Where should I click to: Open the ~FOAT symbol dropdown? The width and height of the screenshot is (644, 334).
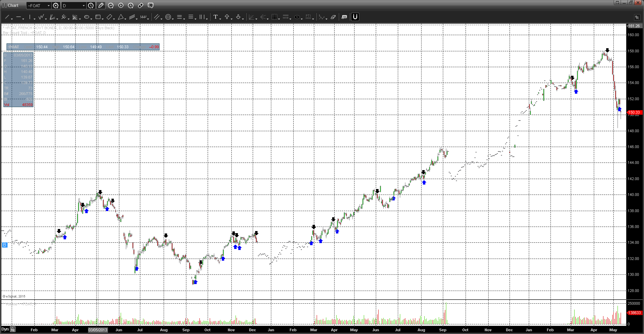pos(48,6)
